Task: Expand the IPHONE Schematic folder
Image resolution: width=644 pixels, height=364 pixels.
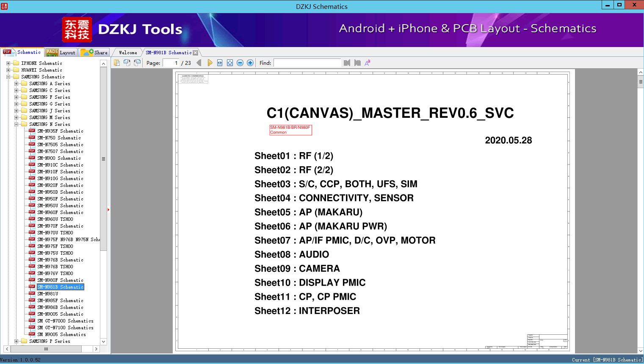Action: pyautogui.click(x=8, y=63)
